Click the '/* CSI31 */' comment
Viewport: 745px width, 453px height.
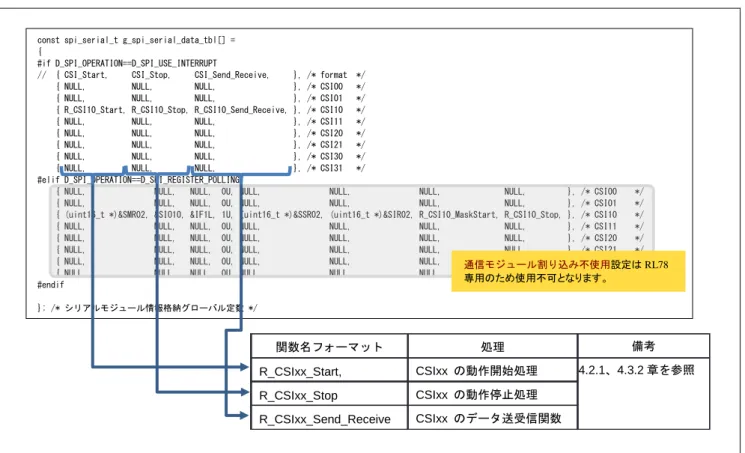coord(336,168)
